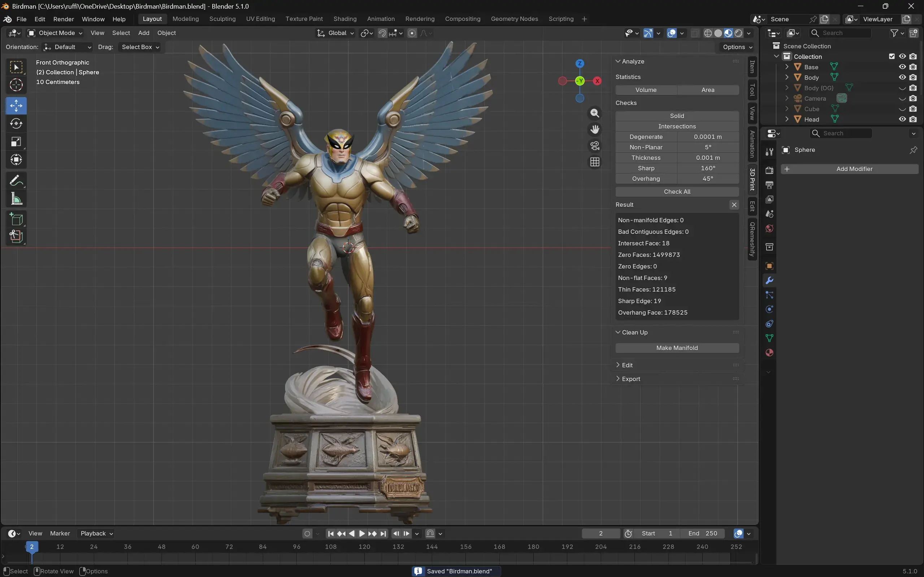Run the Intersections check
924x577 pixels.
pyautogui.click(x=677, y=126)
